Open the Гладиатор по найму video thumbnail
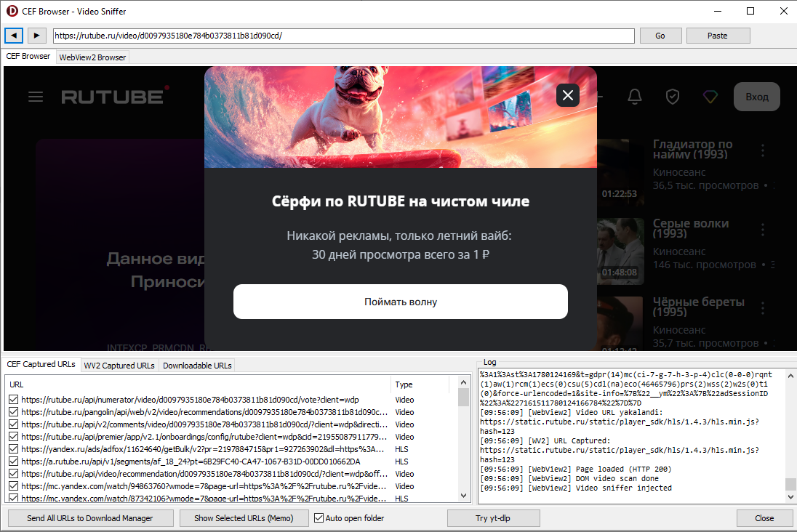 [x=620, y=172]
